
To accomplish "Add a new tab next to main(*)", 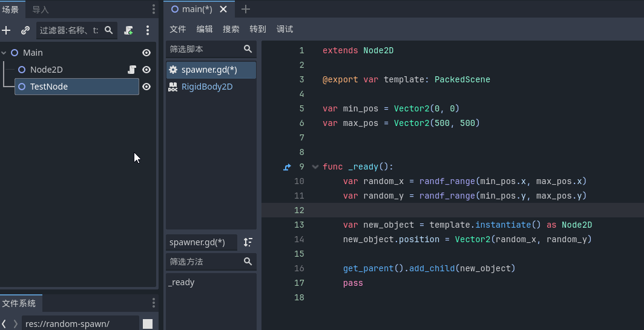I will (x=245, y=9).
